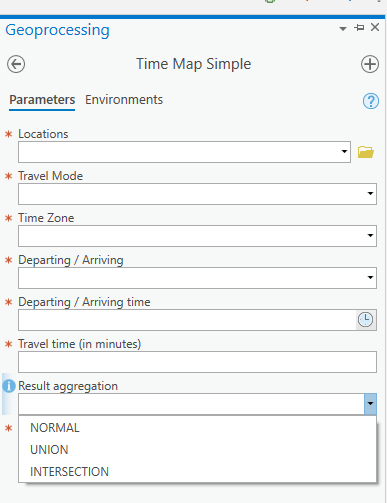Switch to the Environments tab
The width and height of the screenshot is (387, 503).
[124, 100]
